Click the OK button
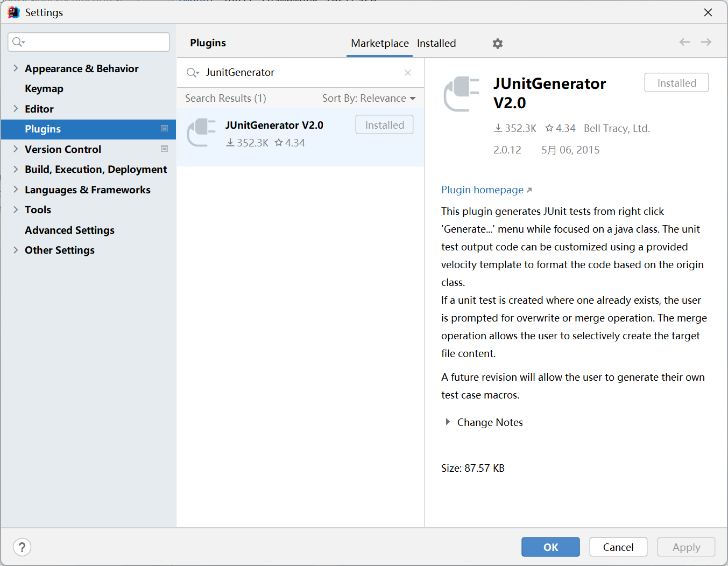This screenshot has height=566, width=728. click(550, 547)
